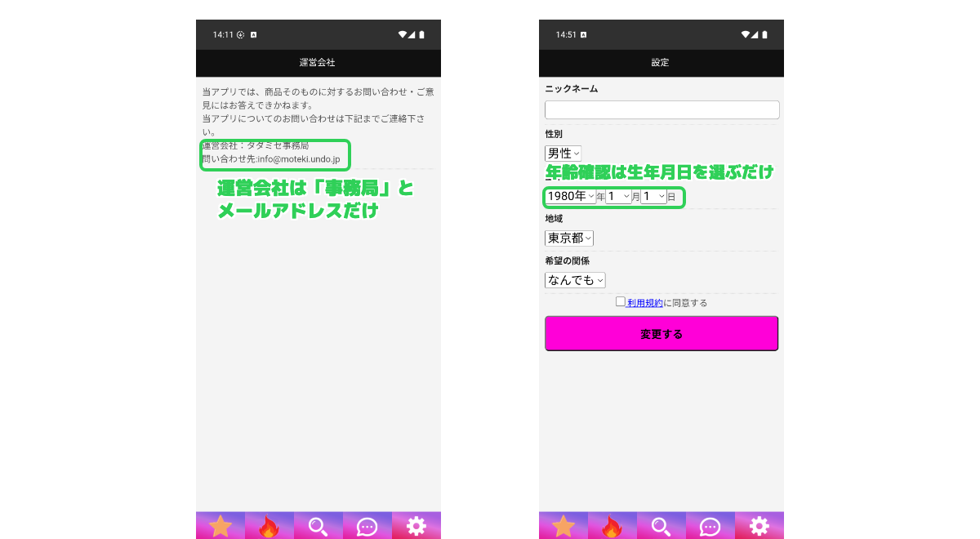Open search magnifier in right phone's bottom bar
The height and width of the screenshot is (539, 980).
(661, 527)
